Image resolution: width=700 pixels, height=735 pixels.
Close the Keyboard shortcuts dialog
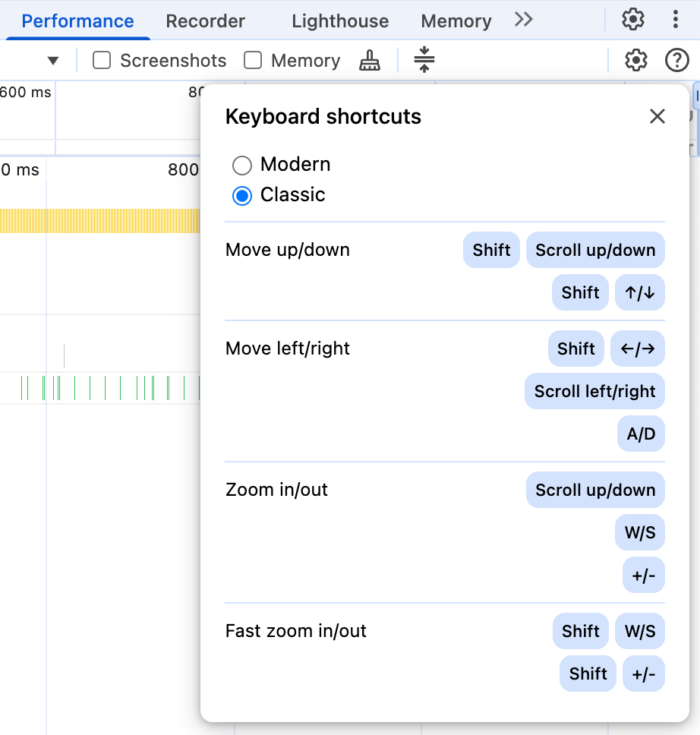tap(657, 116)
